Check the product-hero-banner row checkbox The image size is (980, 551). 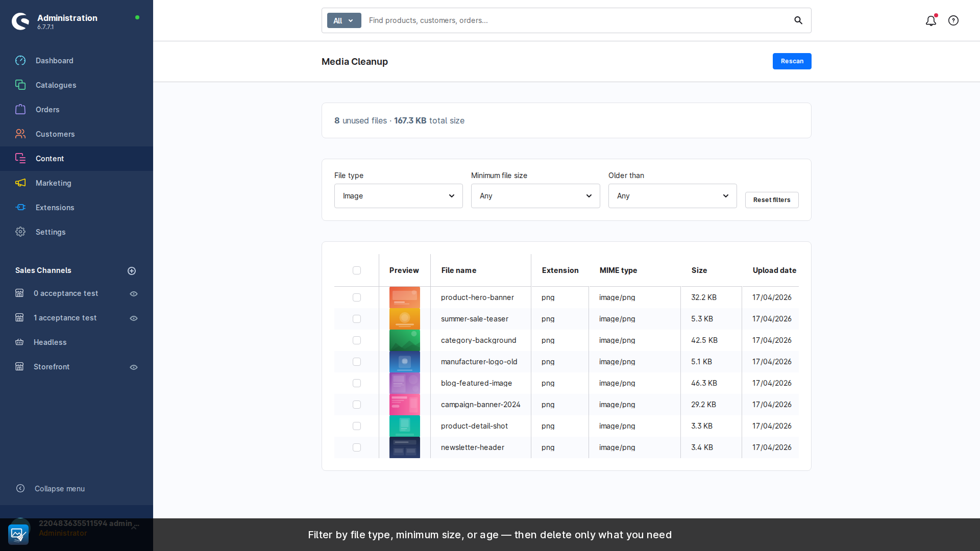click(357, 297)
